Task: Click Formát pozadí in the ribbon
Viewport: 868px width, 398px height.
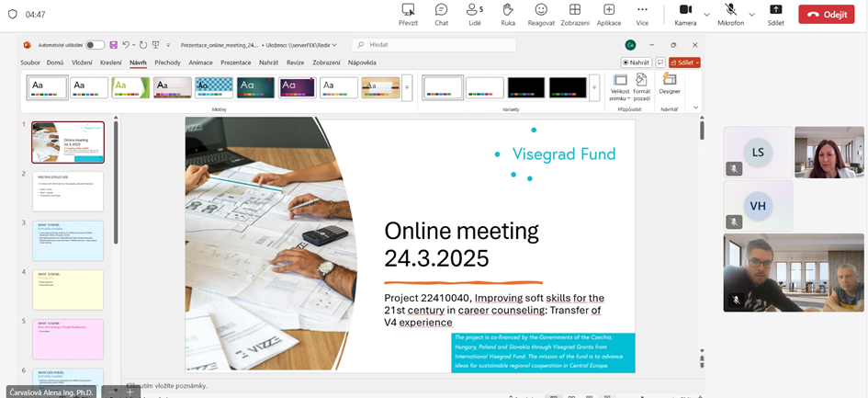Action: 642,86
